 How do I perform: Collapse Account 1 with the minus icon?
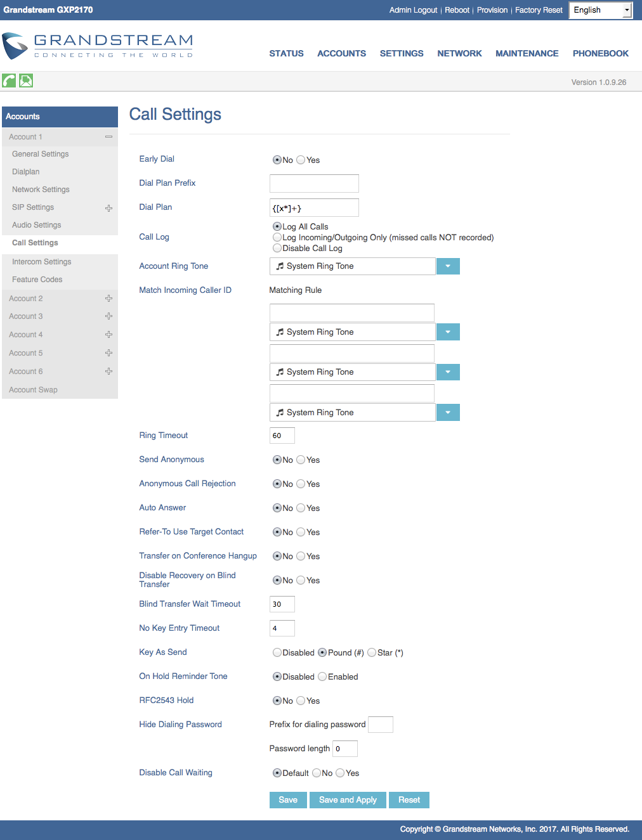[x=108, y=137]
